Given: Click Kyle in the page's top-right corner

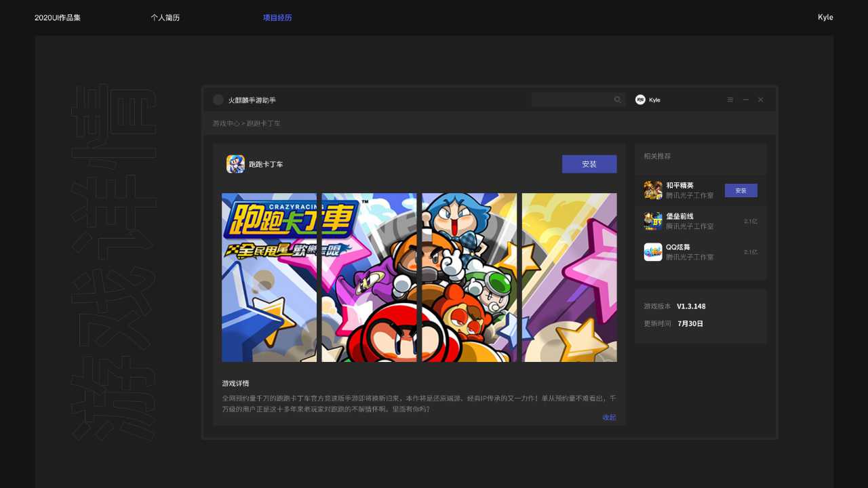Looking at the screenshot, I should coord(825,18).
